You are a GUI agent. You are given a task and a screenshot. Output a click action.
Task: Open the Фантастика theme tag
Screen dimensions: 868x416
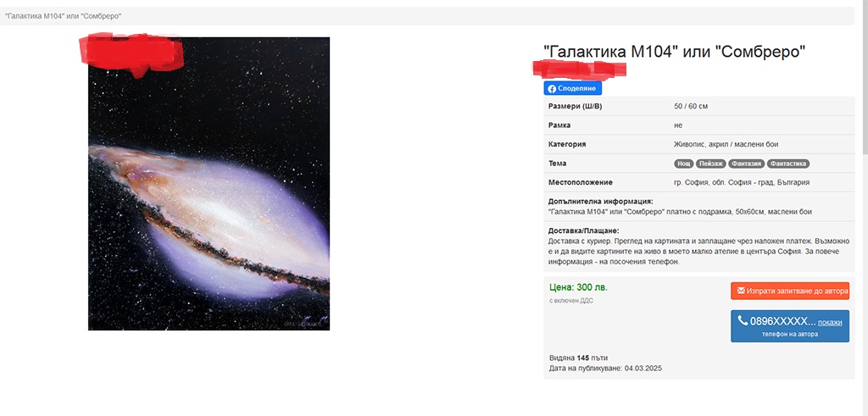[x=788, y=164]
